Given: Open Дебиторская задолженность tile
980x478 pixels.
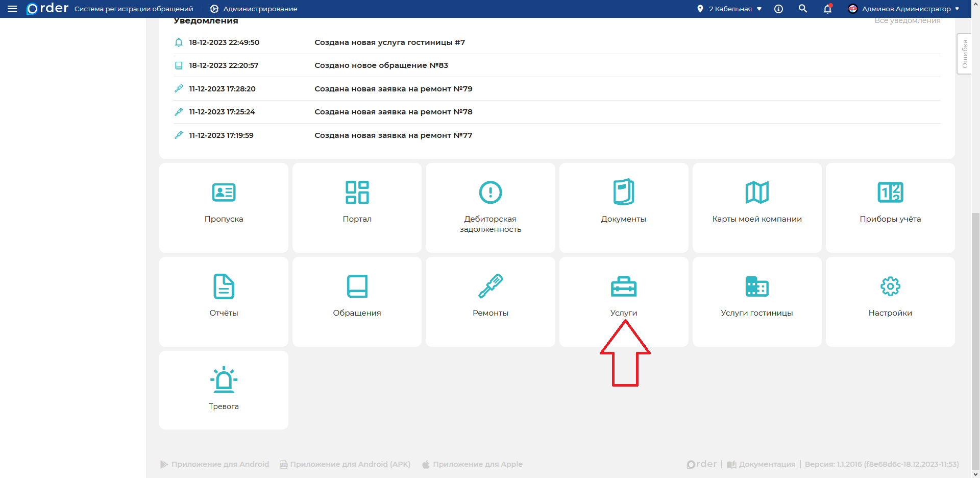Looking at the screenshot, I should click(x=490, y=207).
